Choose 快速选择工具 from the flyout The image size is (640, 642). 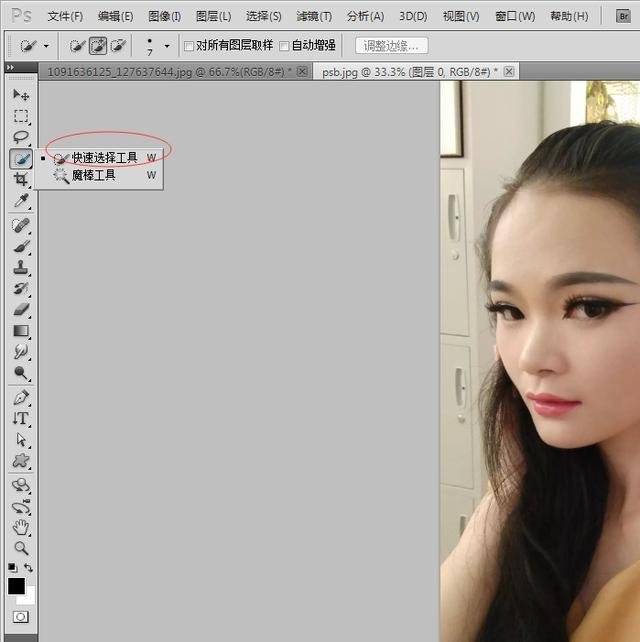pos(99,158)
